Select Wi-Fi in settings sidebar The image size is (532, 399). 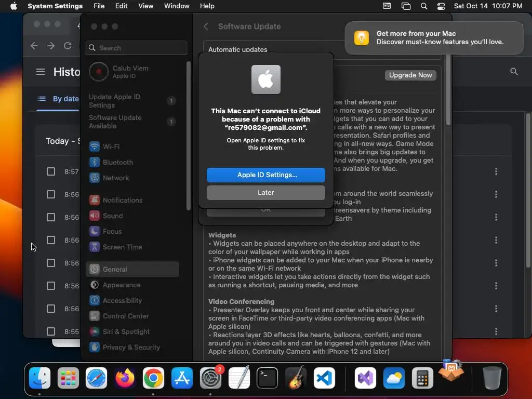132,147
